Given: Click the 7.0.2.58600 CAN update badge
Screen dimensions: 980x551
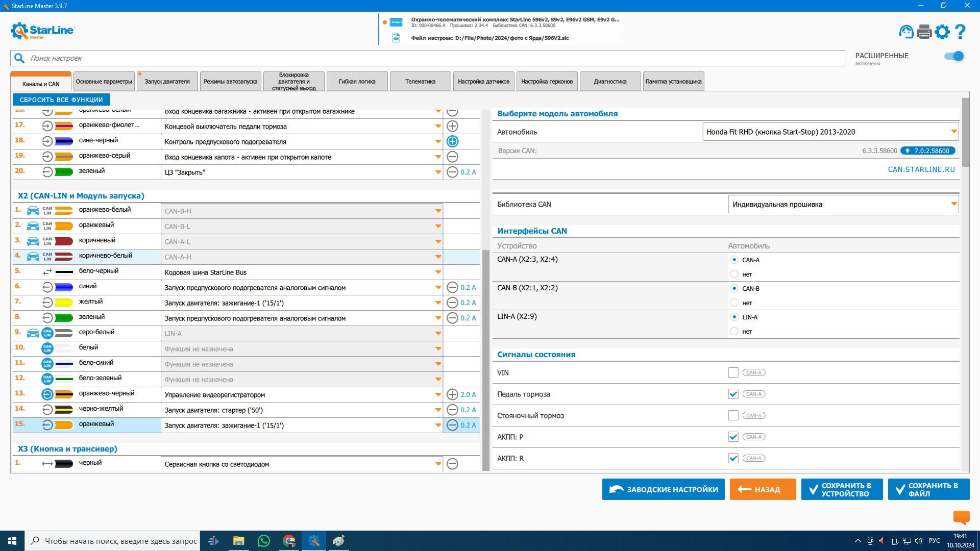Looking at the screenshot, I should (x=927, y=151).
